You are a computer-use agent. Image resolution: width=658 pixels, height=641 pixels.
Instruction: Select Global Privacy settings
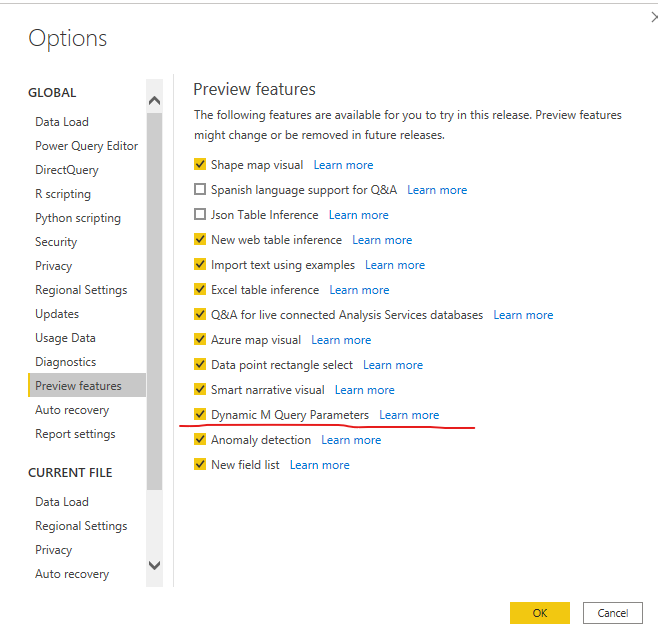(x=54, y=266)
